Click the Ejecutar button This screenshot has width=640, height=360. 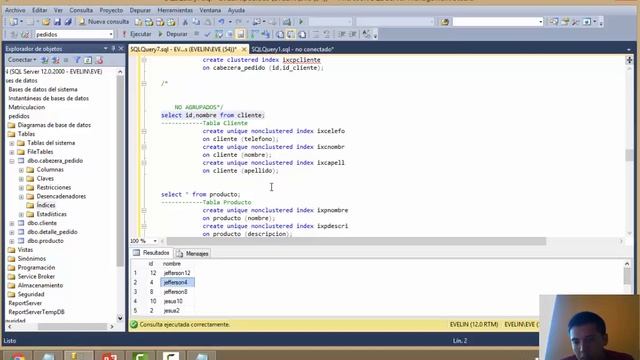point(137,34)
